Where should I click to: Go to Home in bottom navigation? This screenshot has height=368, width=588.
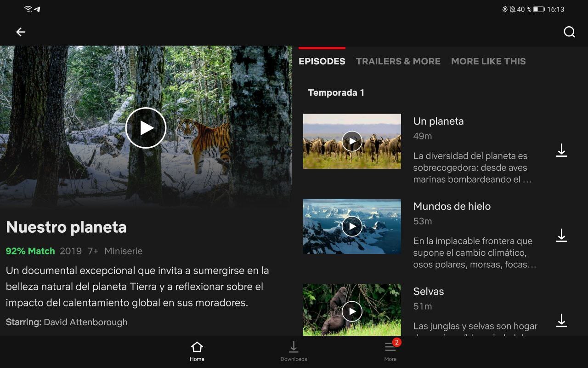[x=197, y=352]
